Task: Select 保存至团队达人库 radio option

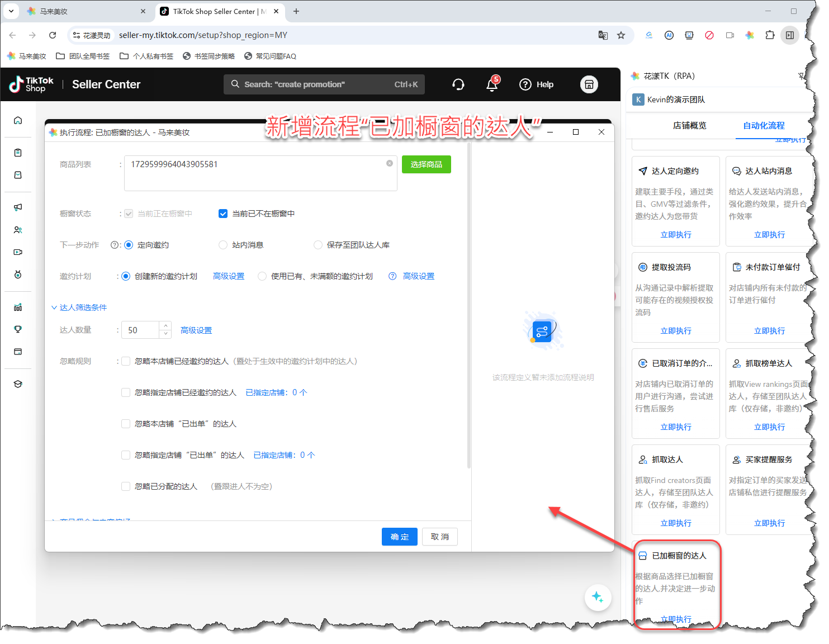Action: 318,245
